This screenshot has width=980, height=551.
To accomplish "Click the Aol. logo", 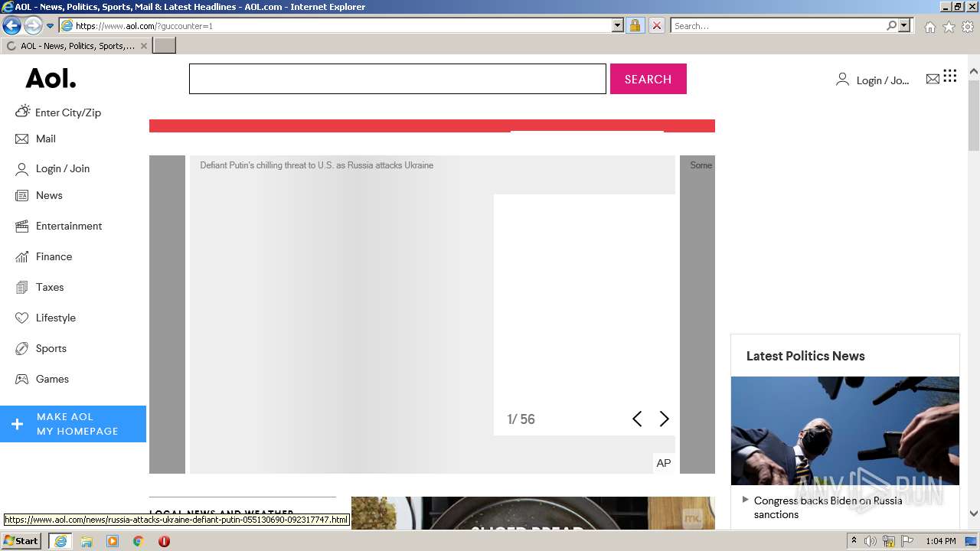I will [x=51, y=78].
